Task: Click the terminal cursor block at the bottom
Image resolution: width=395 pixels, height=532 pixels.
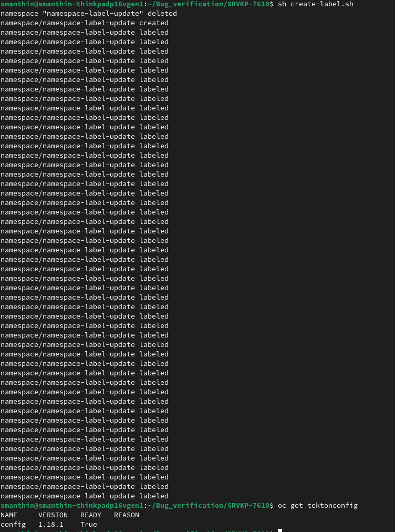Action: (x=280, y=530)
